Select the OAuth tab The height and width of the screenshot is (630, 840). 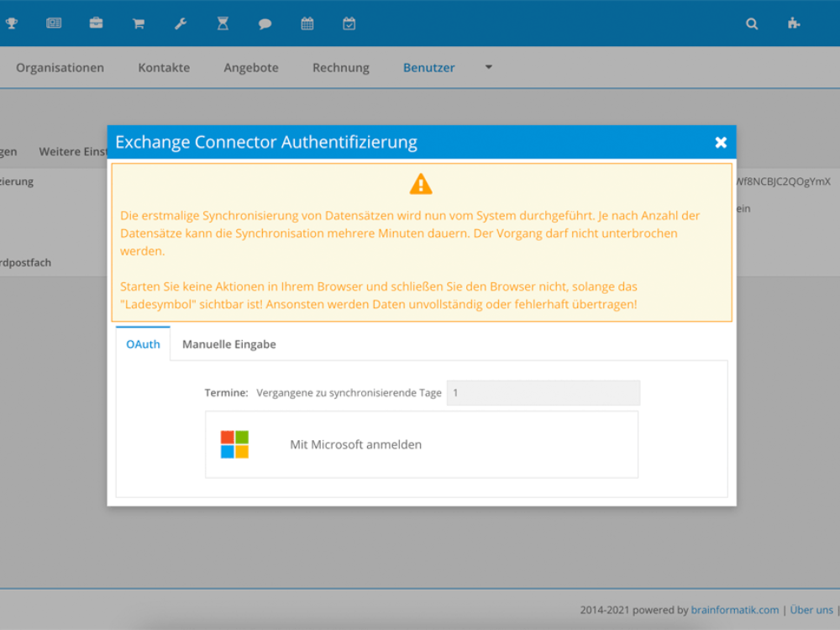tap(143, 344)
